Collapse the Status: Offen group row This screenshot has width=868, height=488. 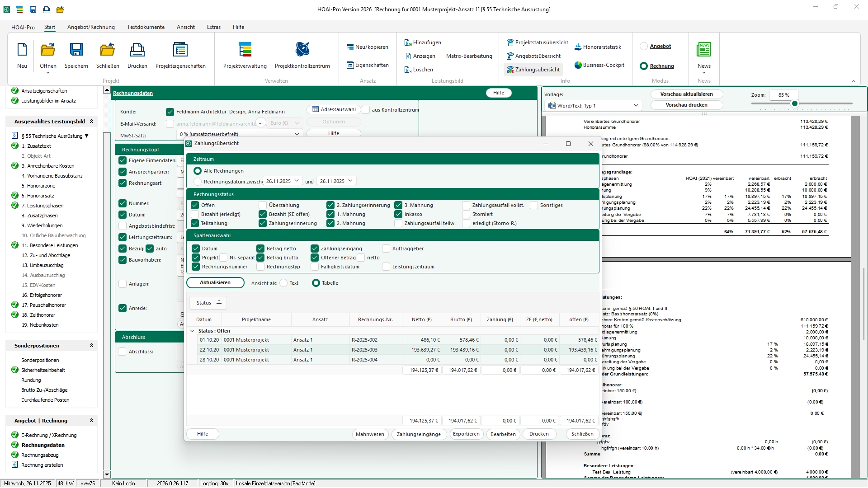click(192, 331)
